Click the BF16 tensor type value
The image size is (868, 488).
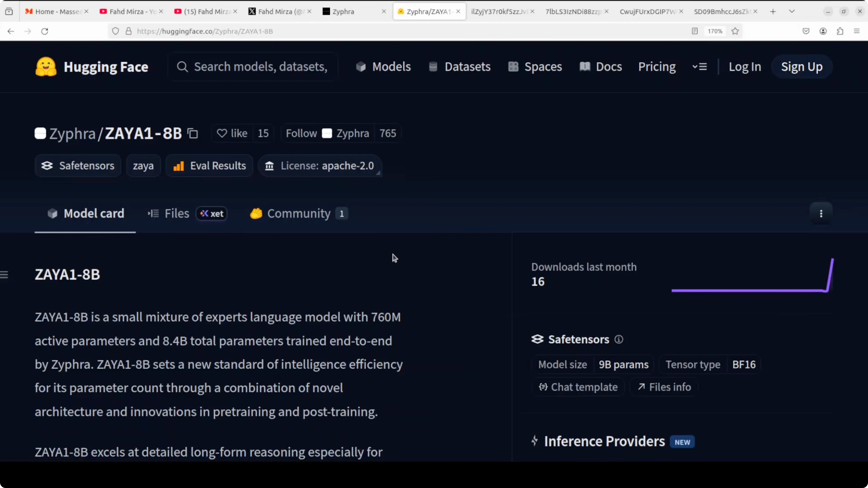(744, 364)
